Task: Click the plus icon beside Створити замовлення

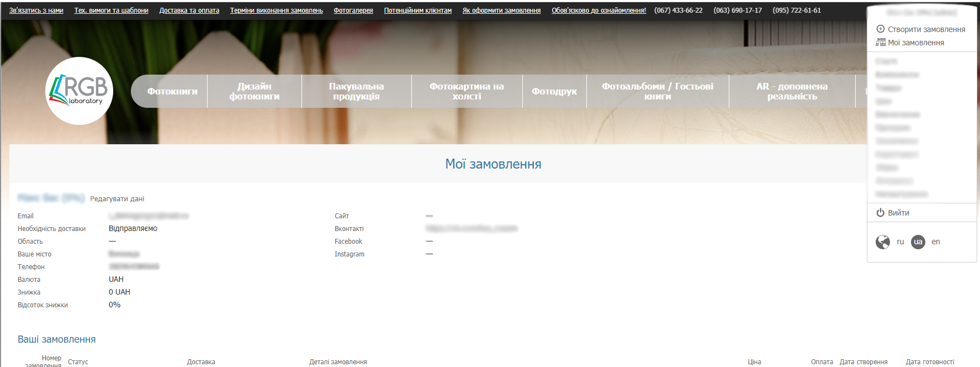Action: click(x=881, y=29)
